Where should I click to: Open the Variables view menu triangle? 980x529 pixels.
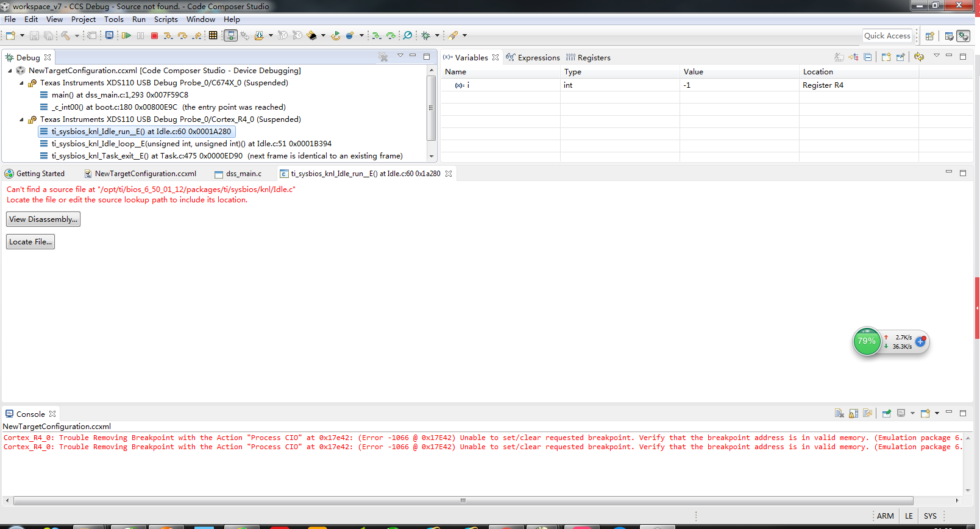[937, 55]
